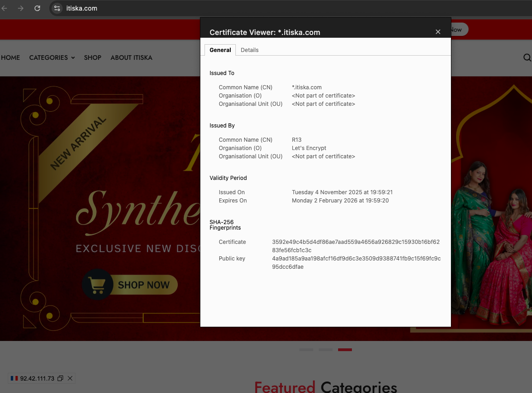
Task: Switch to the Details tab
Action: coord(250,50)
